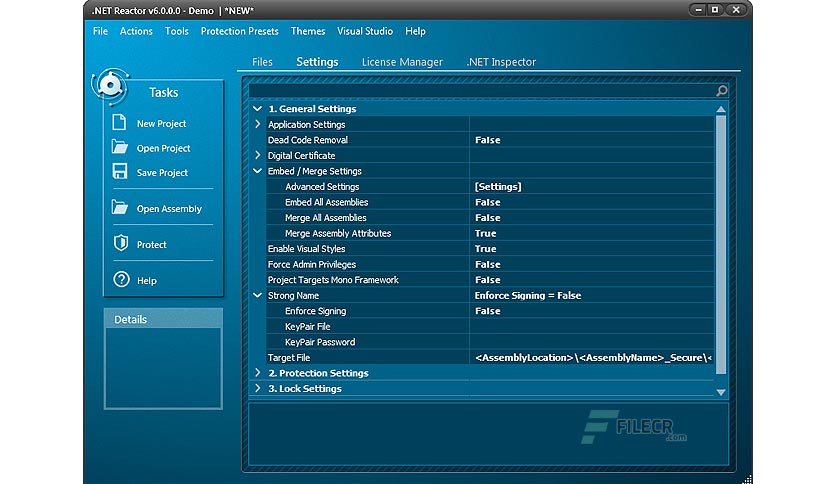Click the Open Assembly folder icon
The width and height of the screenshot is (836, 484).
tap(120, 207)
